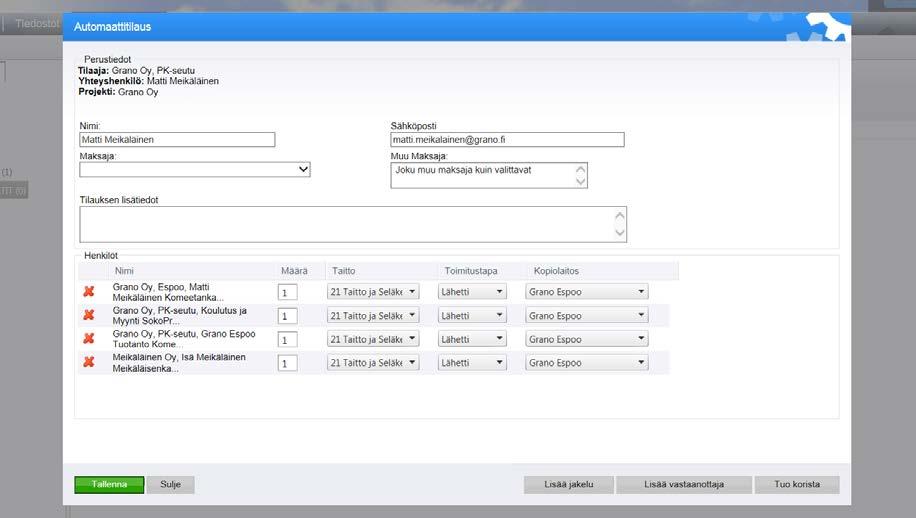Open Toimitustapa dropdown for Isä Meikäläinen row

[472, 363]
